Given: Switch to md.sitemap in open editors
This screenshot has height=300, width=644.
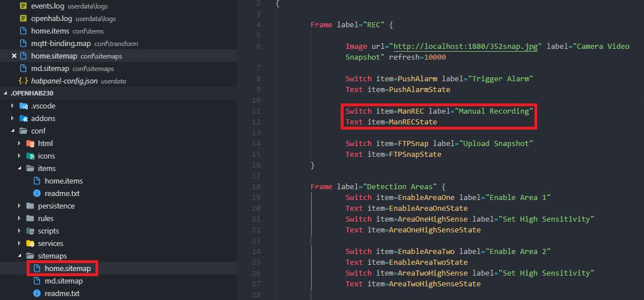Looking at the screenshot, I should [50, 68].
